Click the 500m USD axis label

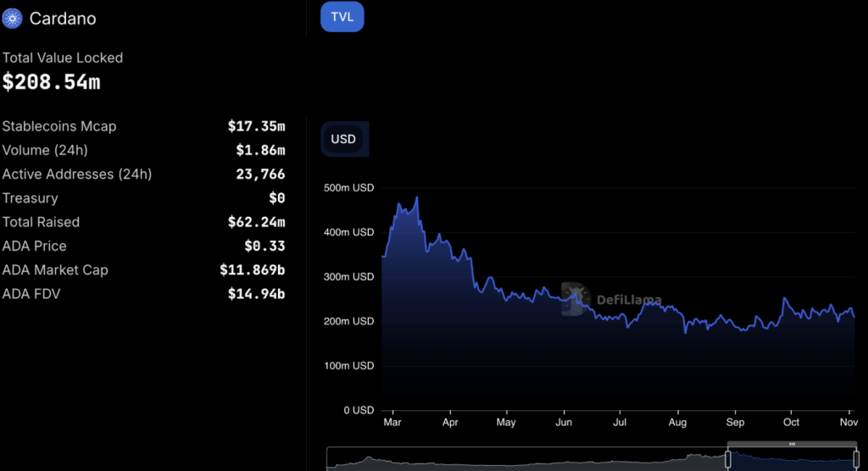[348, 188]
